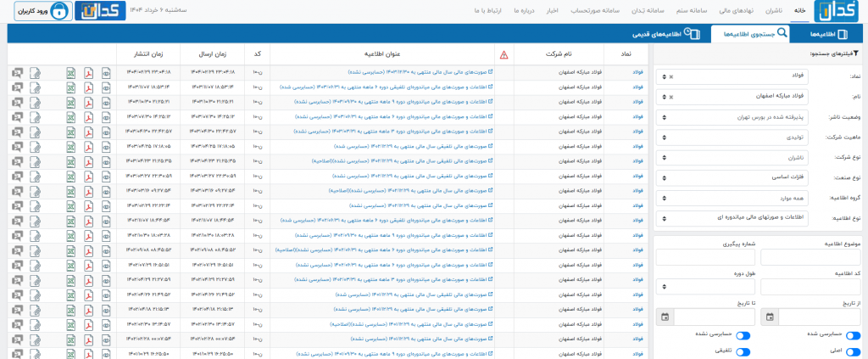Open comments icon for annual 1403/12/30 report row

(x=17, y=73)
